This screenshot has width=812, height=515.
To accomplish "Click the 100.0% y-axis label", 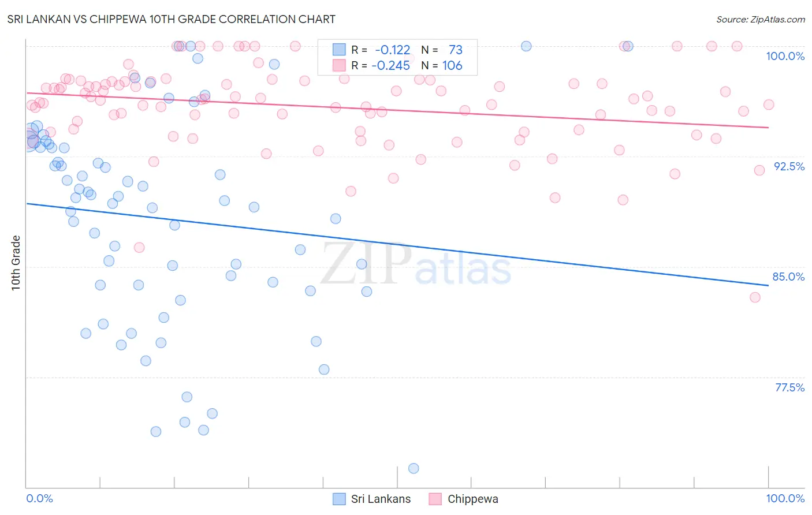I will [x=785, y=56].
